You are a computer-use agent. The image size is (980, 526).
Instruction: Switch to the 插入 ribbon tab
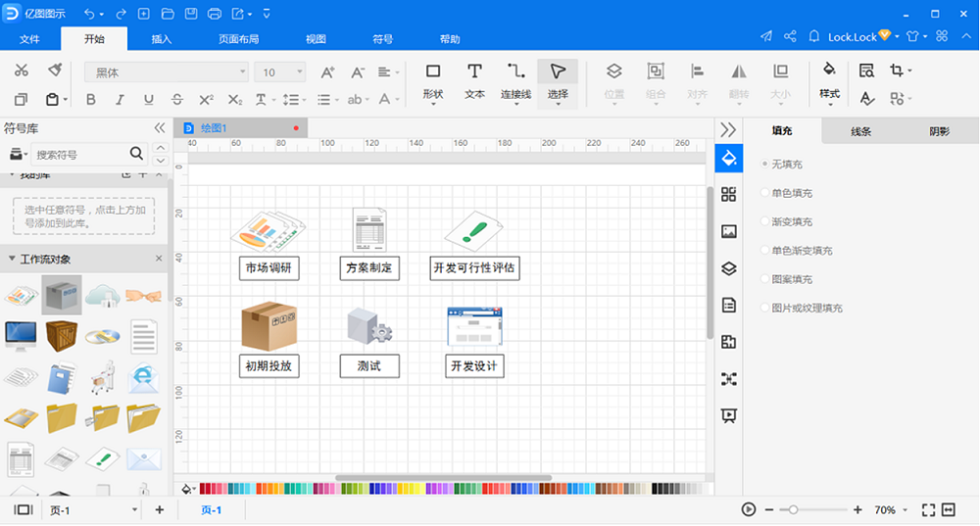(162, 39)
